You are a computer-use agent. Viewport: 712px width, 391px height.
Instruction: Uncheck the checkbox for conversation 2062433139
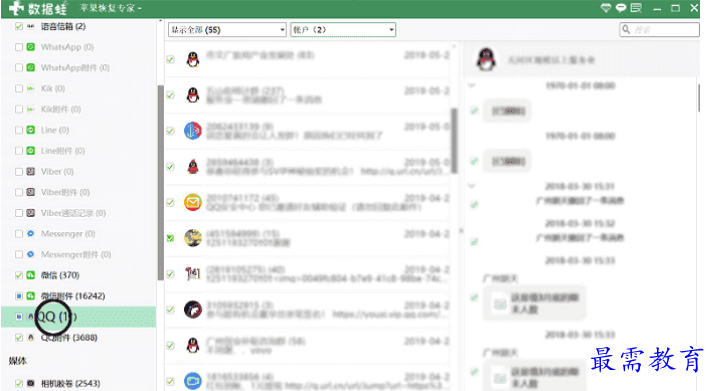(170, 131)
